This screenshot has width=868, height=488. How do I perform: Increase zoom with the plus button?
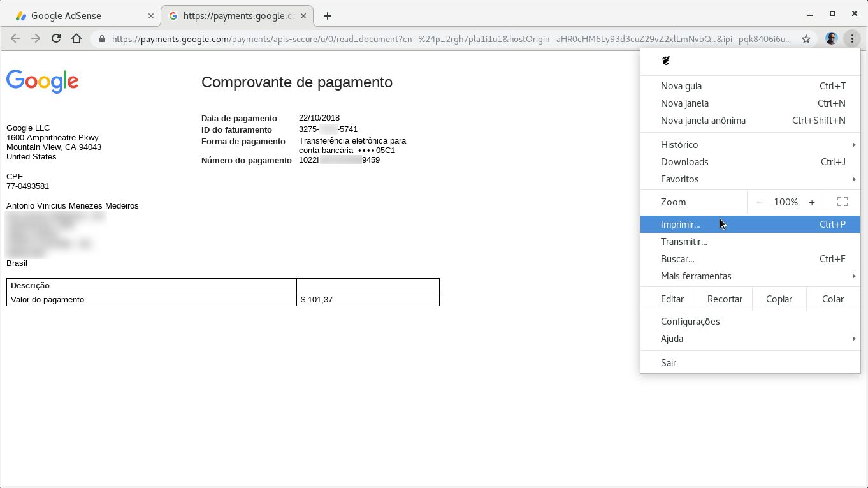pyautogui.click(x=812, y=202)
